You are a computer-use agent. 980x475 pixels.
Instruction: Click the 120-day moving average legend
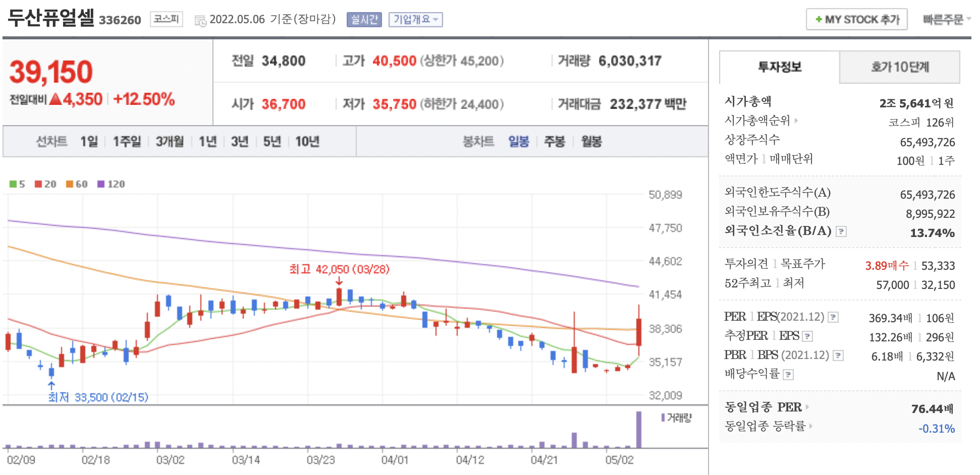pyautogui.click(x=111, y=184)
